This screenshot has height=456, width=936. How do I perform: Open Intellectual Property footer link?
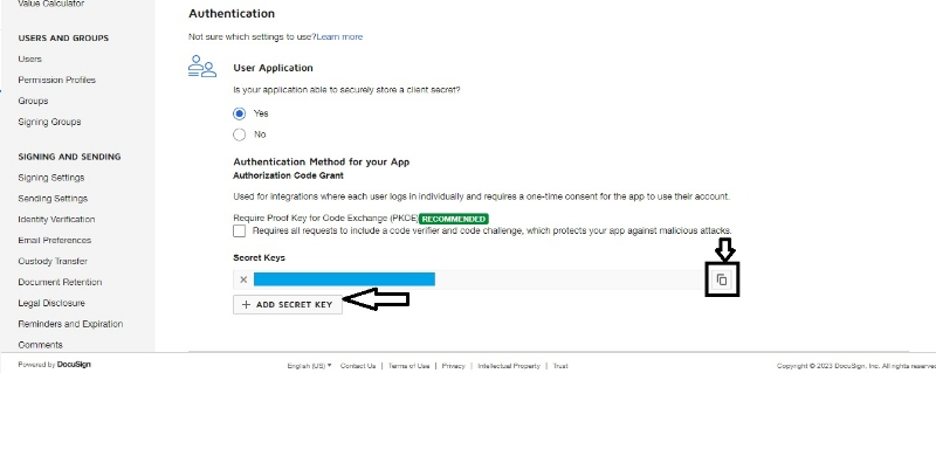tap(509, 366)
